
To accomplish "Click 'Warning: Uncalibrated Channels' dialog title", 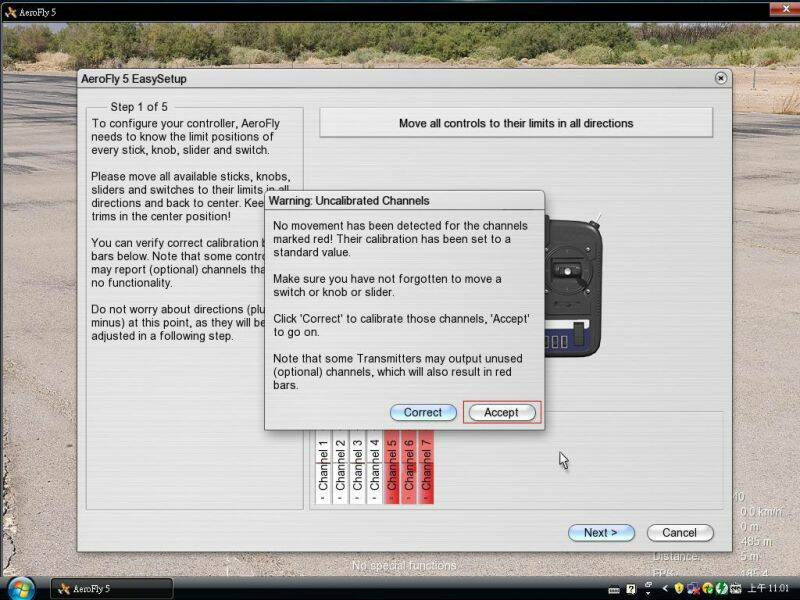I will 349,201.
